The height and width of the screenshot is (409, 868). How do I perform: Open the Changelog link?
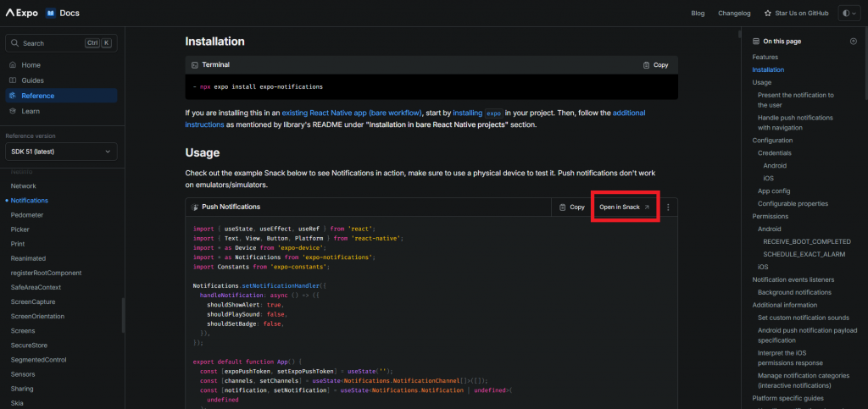[x=734, y=14]
